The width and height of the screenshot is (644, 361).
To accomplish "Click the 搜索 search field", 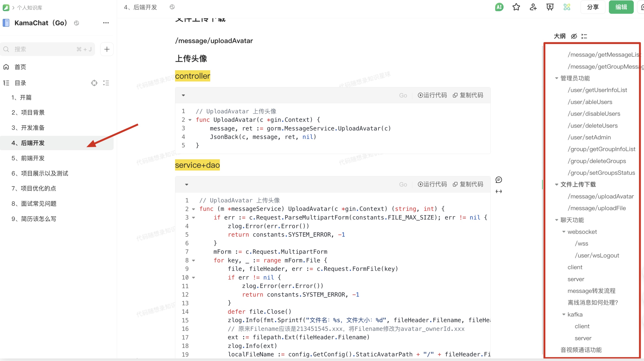I will [45, 49].
